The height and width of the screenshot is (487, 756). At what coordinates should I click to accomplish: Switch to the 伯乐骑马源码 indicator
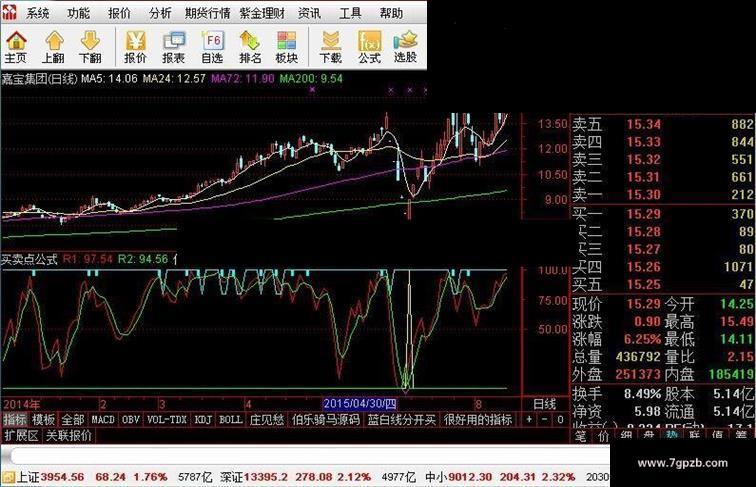click(326, 419)
